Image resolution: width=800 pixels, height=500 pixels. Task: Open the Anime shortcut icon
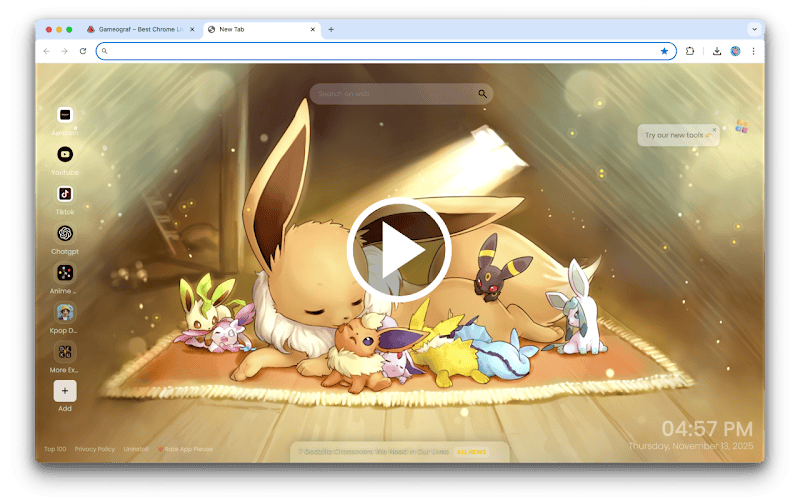pos(65,273)
